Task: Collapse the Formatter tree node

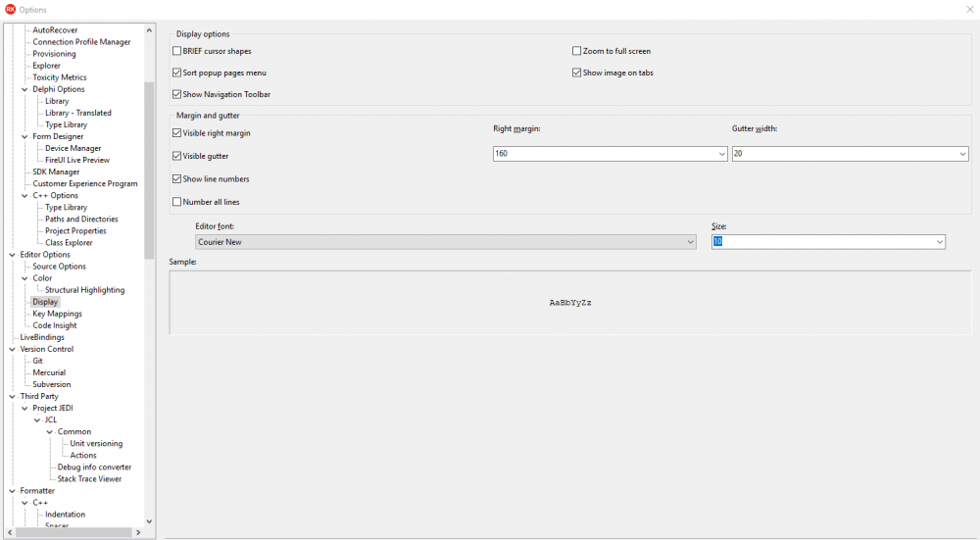Action: point(13,491)
